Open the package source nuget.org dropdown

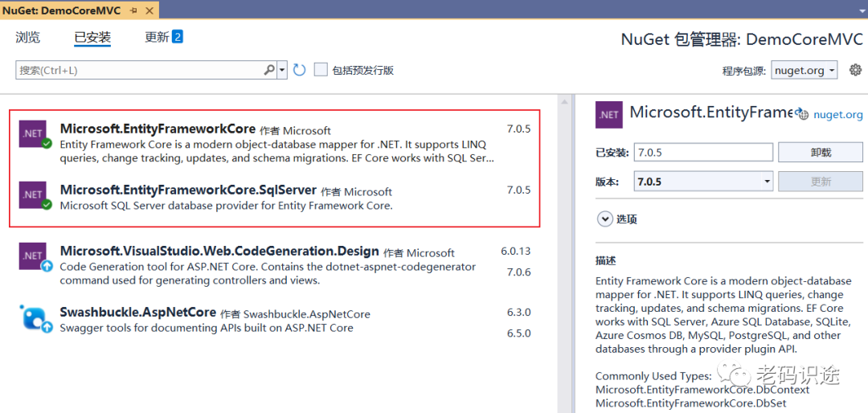click(x=804, y=71)
